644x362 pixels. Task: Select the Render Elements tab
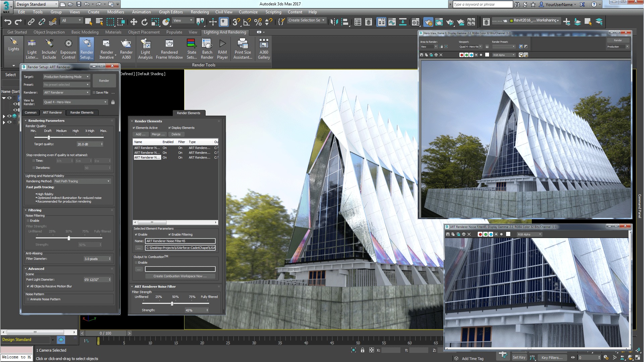(82, 112)
